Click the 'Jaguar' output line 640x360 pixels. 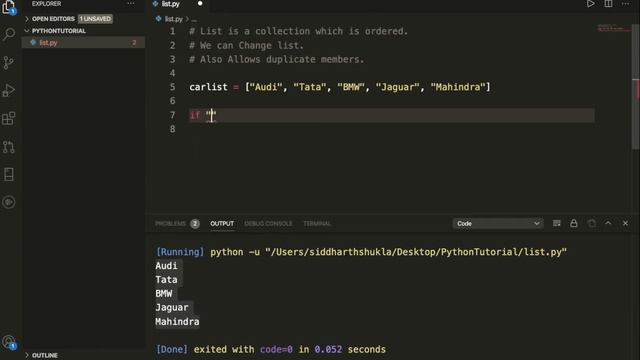point(172,307)
